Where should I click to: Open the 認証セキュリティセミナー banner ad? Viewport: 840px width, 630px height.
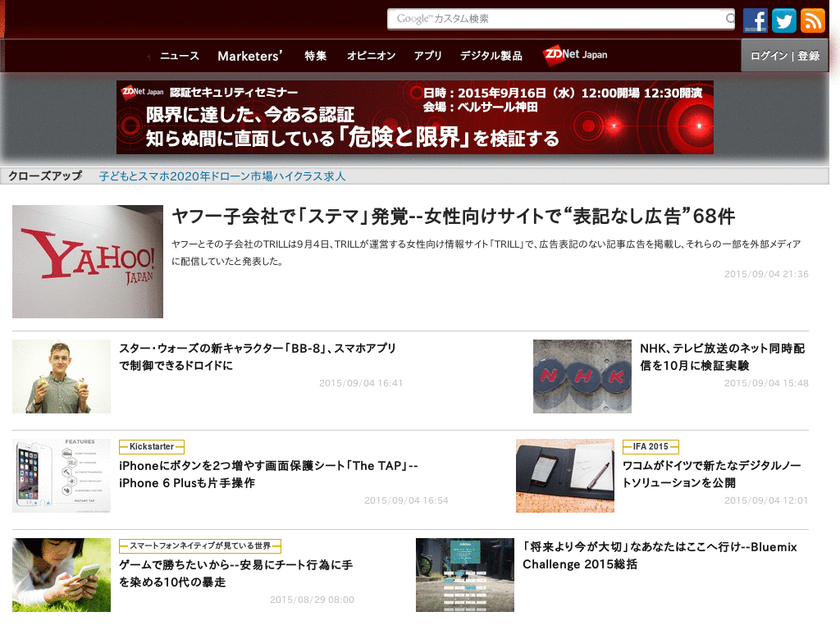[414, 117]
